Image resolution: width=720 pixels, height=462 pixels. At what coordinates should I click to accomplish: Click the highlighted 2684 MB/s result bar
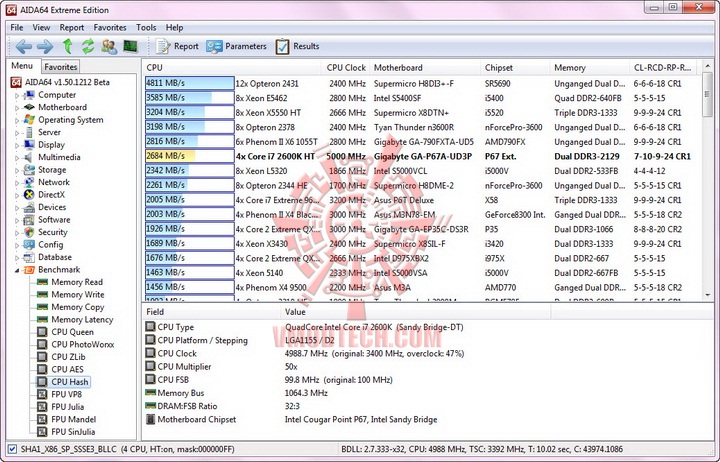[x=189, y=156]
